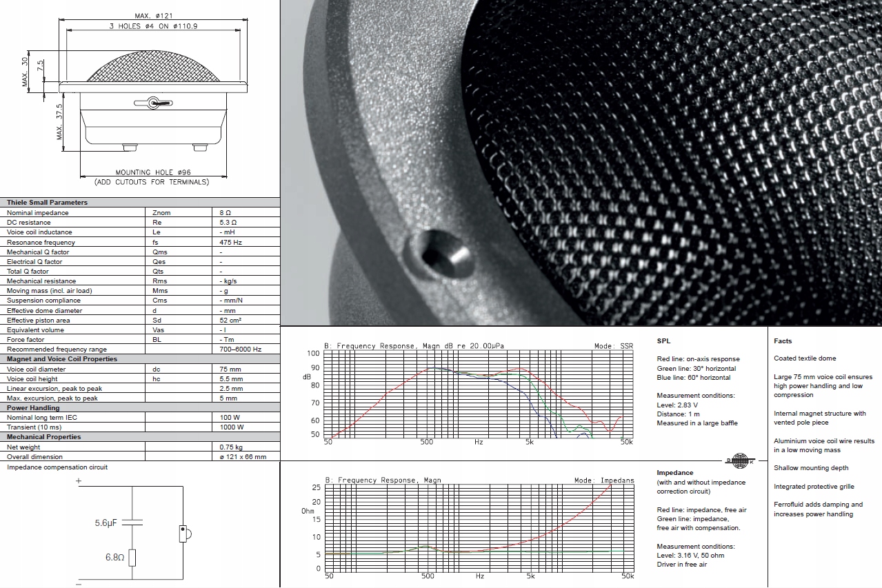Click the hatched dome in the technical drawing
The image size is (882, 588).
coord(153,68)
